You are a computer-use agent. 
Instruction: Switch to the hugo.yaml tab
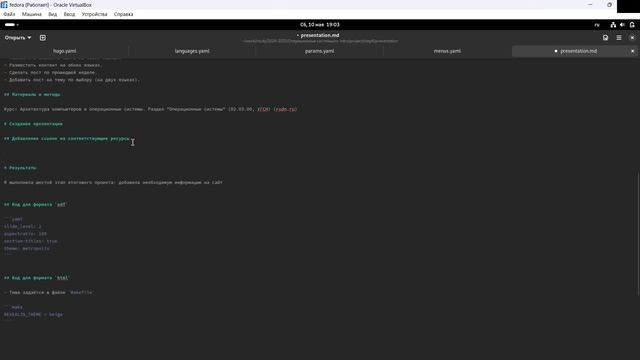[64, 51]
